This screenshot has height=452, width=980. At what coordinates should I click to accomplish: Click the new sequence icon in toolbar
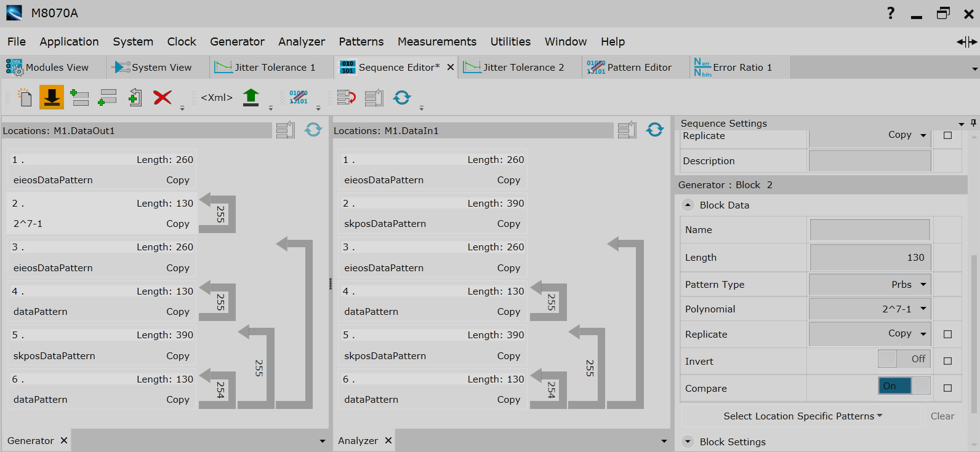25,97
